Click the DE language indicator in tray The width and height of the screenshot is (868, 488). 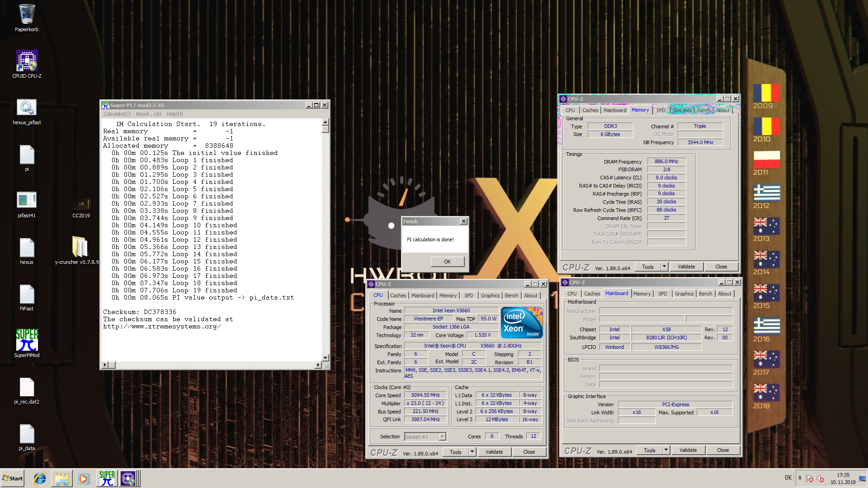click(x=788, y=478)
